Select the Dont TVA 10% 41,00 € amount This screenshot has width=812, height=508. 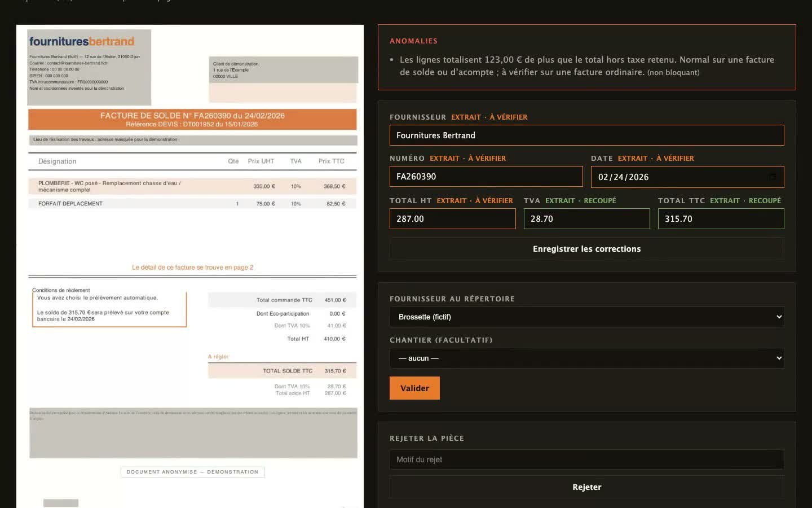[x=337, y=326]
